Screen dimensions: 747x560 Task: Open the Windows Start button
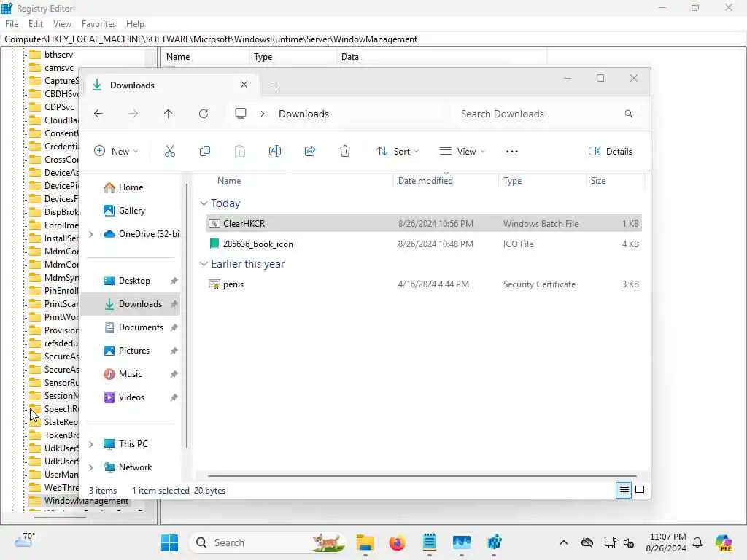[169, 542]
